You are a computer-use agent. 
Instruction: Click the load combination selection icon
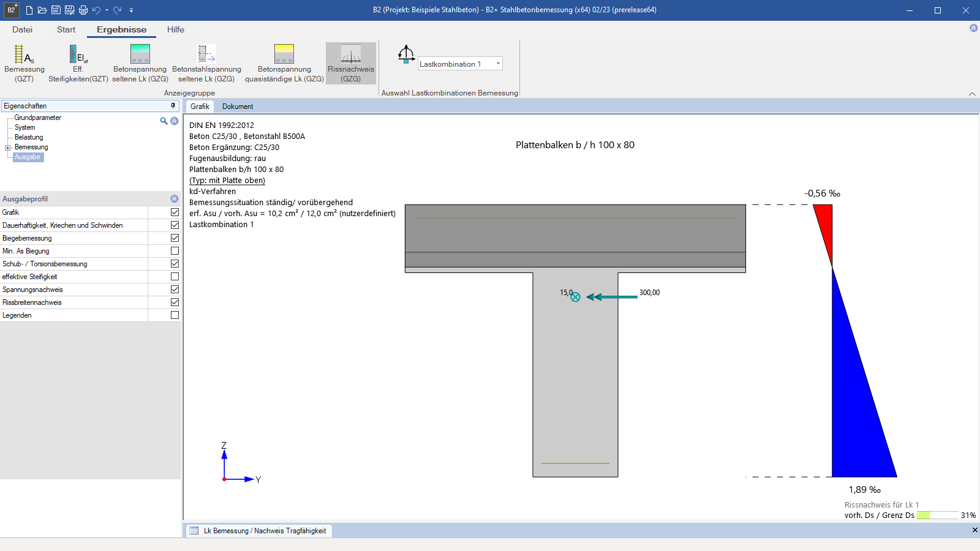click(406, 54)
